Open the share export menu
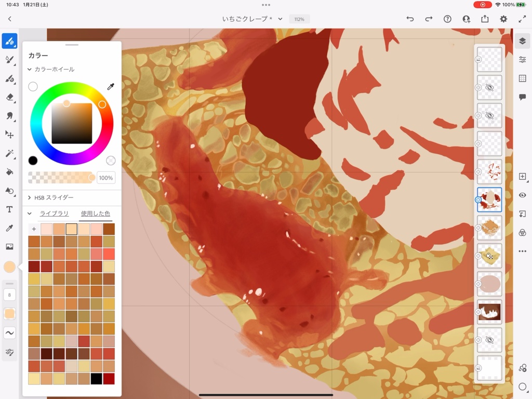Viewport: 532px width, 399px height. [x=485, y=19]
